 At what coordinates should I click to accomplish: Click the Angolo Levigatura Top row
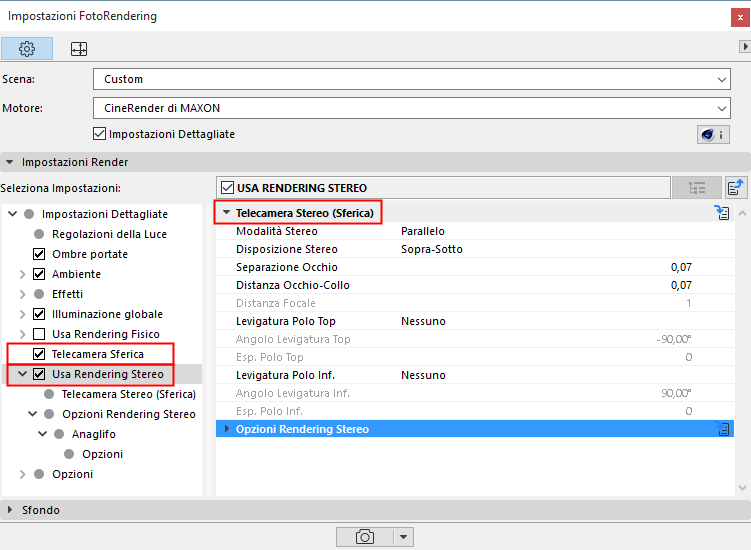coord(475,339)
